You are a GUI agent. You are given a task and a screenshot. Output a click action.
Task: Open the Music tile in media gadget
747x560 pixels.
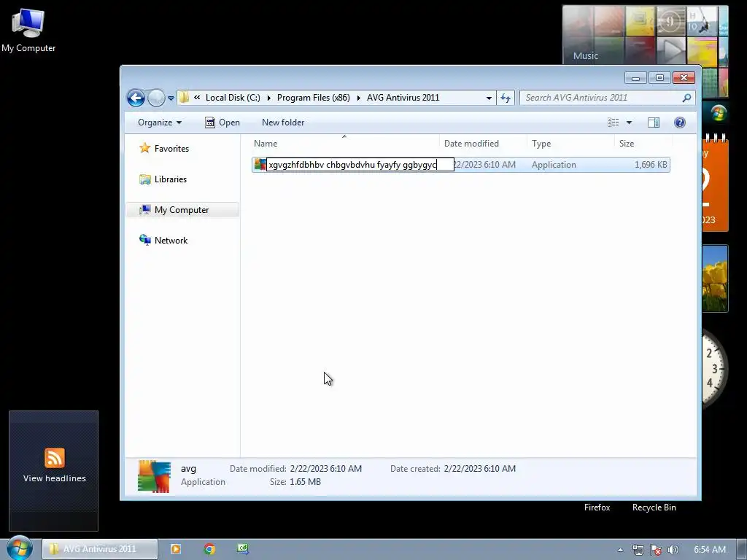click(586, 55)
